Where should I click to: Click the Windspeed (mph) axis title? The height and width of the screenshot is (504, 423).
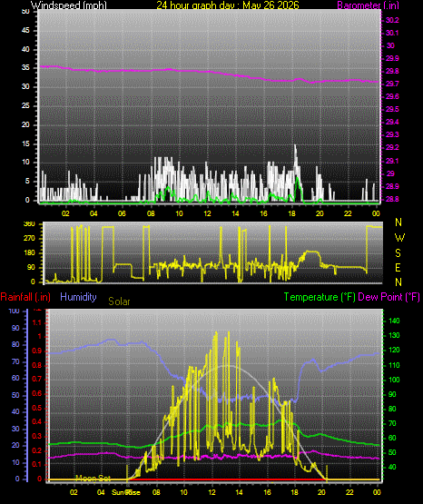68,5
